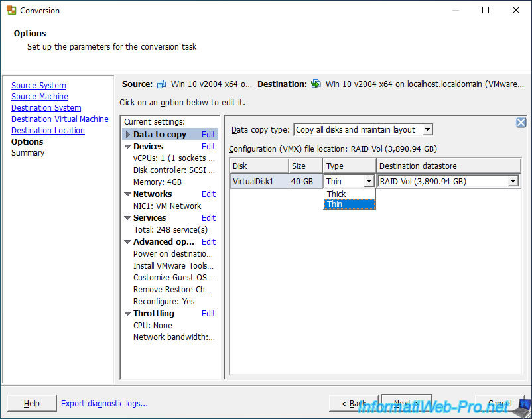The image size is (532, 419).
Task: Click the Summary step label
Action: pos(28,153)
